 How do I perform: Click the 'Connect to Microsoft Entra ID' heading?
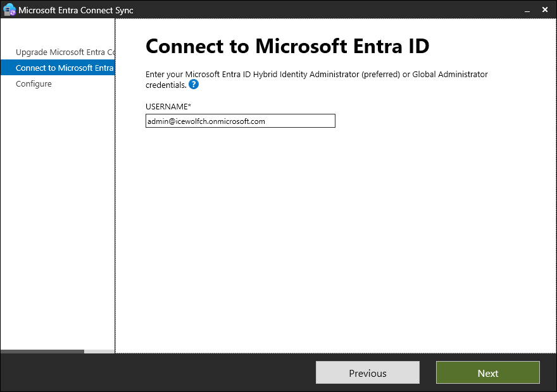tap(287, 46)
